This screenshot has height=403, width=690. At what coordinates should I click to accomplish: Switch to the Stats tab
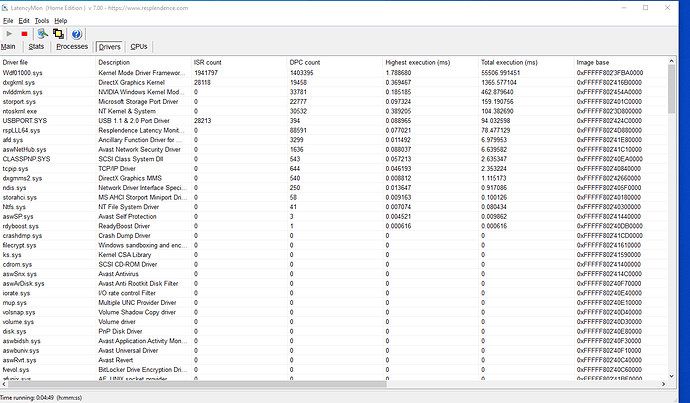tap(36, 47)
